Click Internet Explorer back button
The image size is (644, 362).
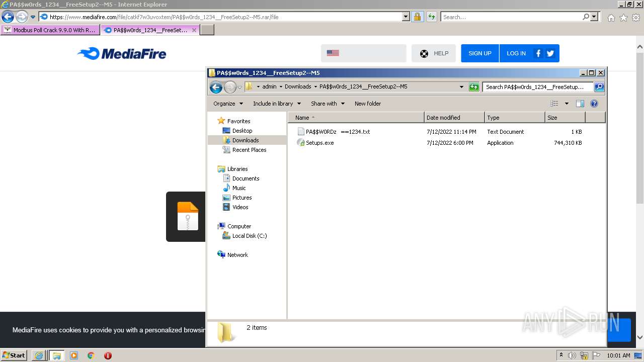[x=8, y=17]
